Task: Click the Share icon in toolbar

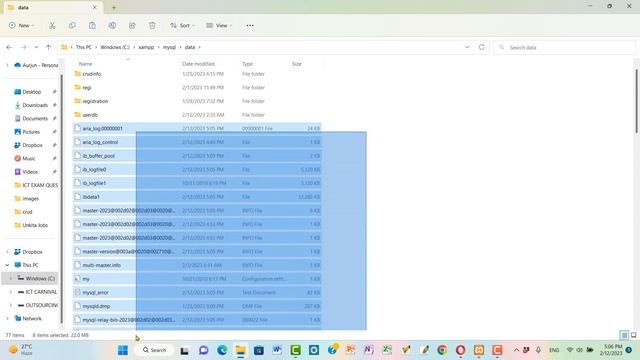Action: pyautogui.click(x=132, y=25)
